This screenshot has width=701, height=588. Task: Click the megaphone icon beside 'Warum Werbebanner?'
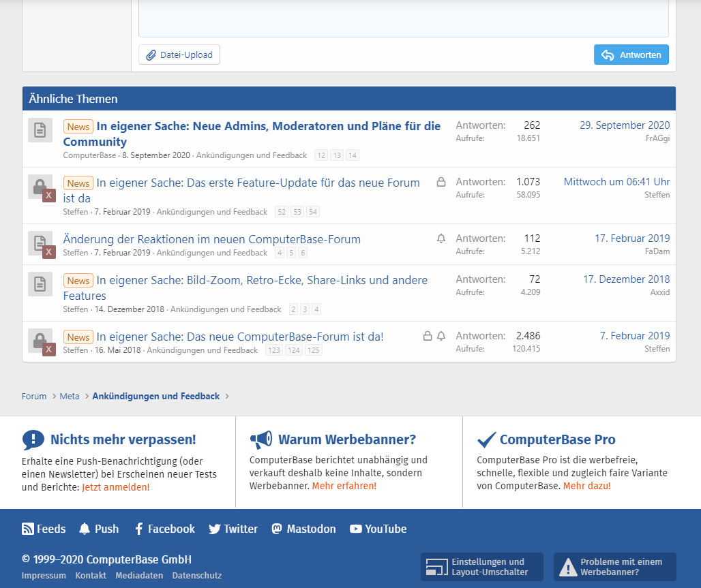click(x=261, y=439)
